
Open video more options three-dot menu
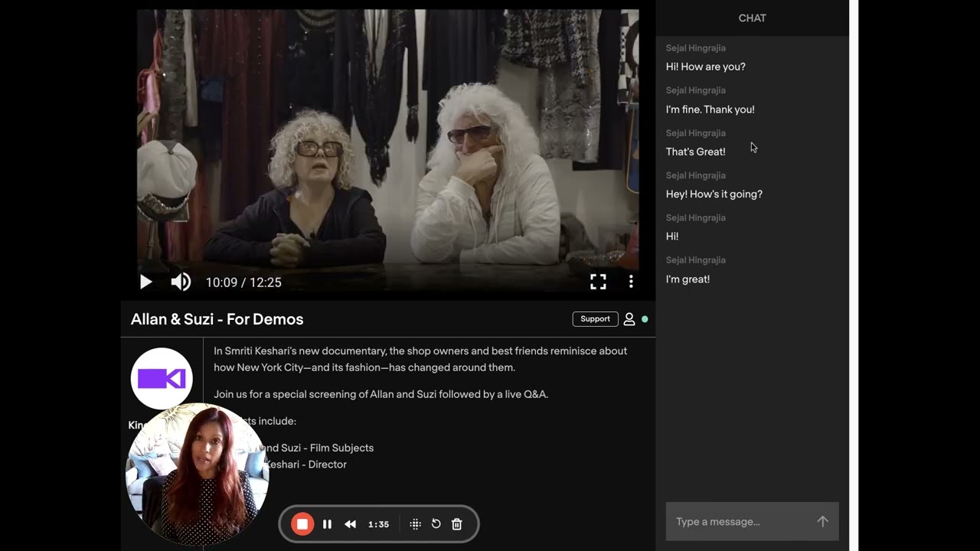point(631,282)
